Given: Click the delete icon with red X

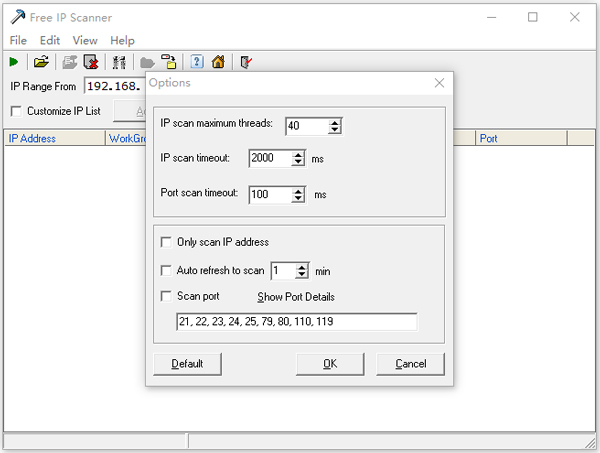Looking at the screenshot, I should [91, 62].
